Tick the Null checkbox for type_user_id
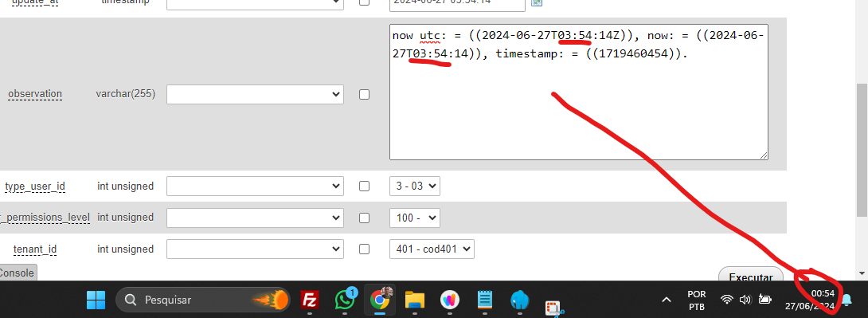Image resolution: width=868 pixels, height=318 pixels. click(364, 186)
